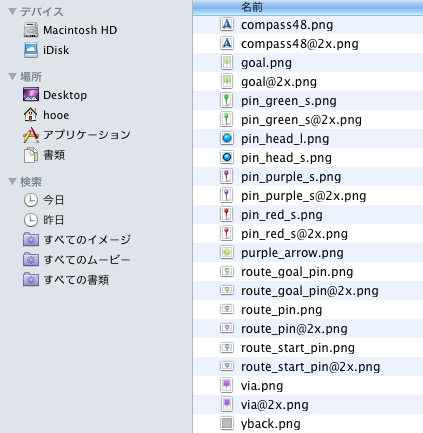The width and height of the screenshot is (423, 433).
Task: Open the 書類 documents folder
Action: coord(44,155)
